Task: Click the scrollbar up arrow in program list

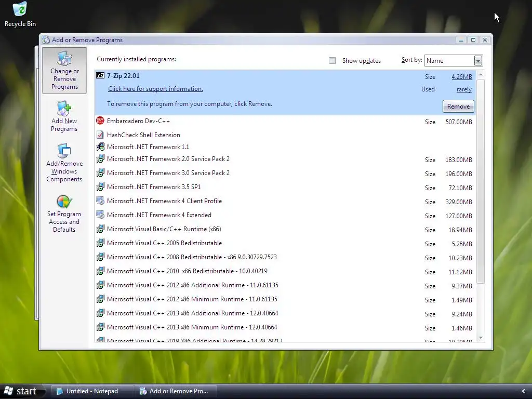Action: pyautogui.click(x=481, y=75)
